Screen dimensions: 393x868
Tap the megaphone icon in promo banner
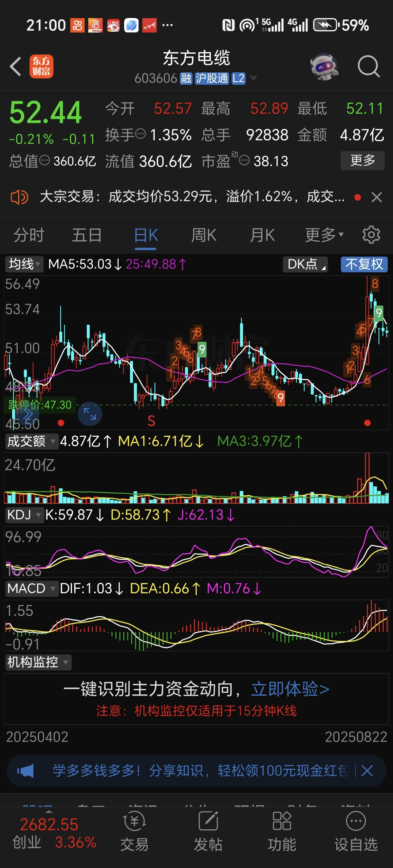pos(26,770)
